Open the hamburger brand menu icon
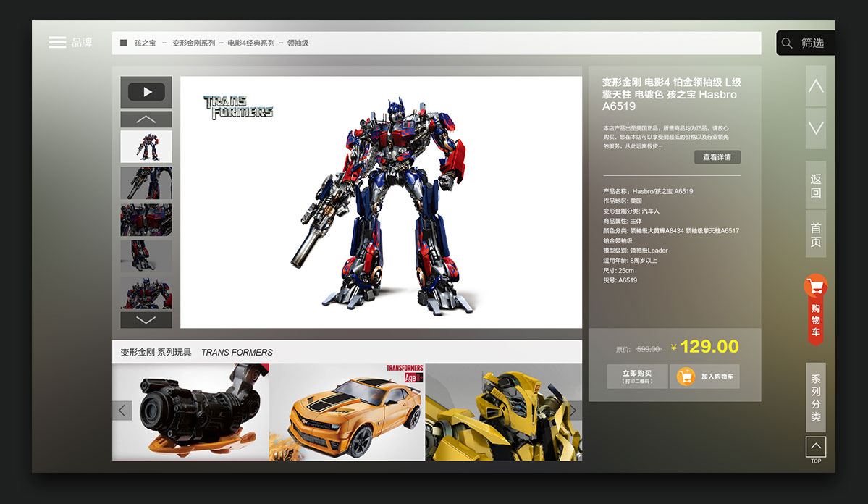Viewport: 868px width, 504px height. click(x=57, y=43)
